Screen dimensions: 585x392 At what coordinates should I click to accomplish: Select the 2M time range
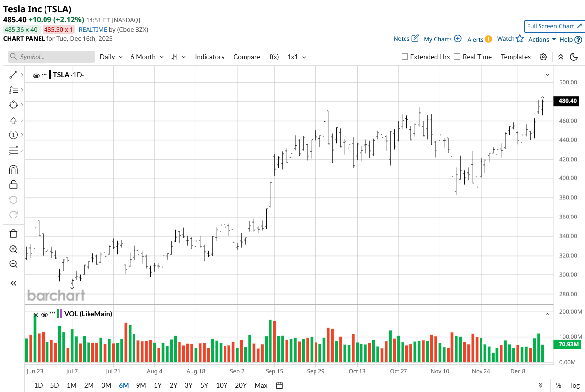89,385
